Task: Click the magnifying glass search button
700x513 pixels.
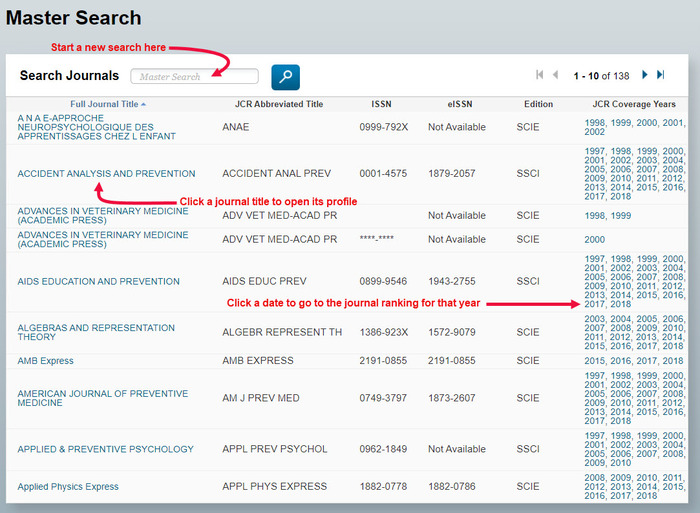Action: click(x=285, y=76)
